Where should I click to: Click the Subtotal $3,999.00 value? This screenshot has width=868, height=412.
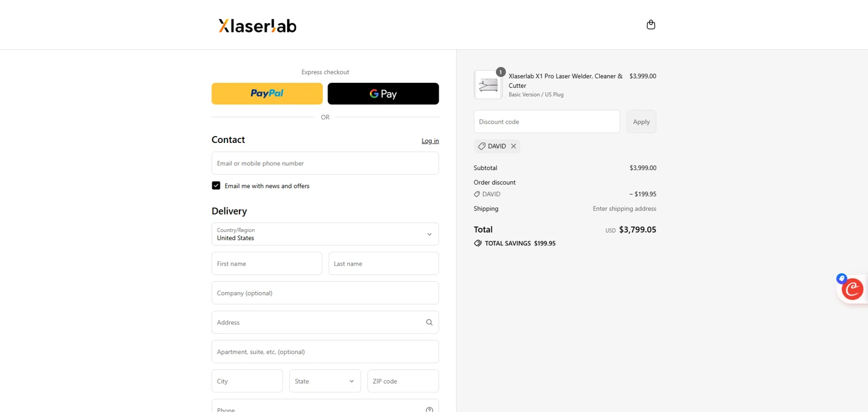[x=643, y=168]
